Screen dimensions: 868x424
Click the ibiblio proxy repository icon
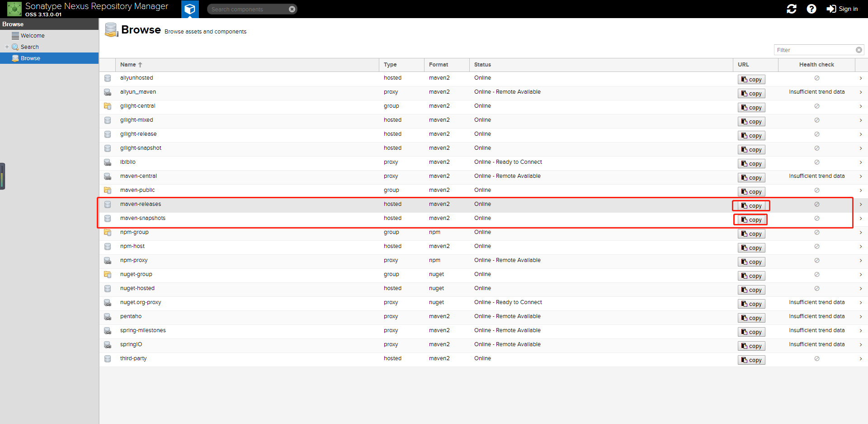[x=108, y=162]
